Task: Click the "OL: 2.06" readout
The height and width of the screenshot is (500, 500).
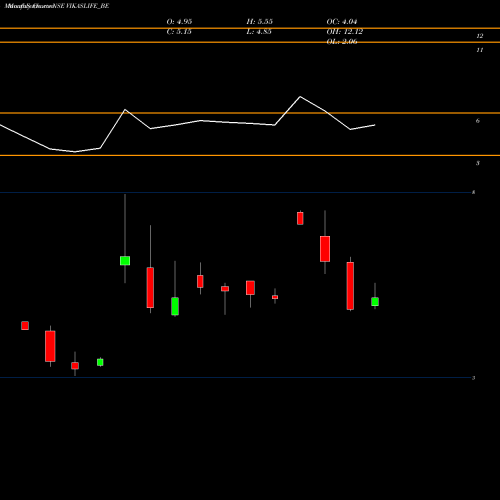Action: coord(342,42)
